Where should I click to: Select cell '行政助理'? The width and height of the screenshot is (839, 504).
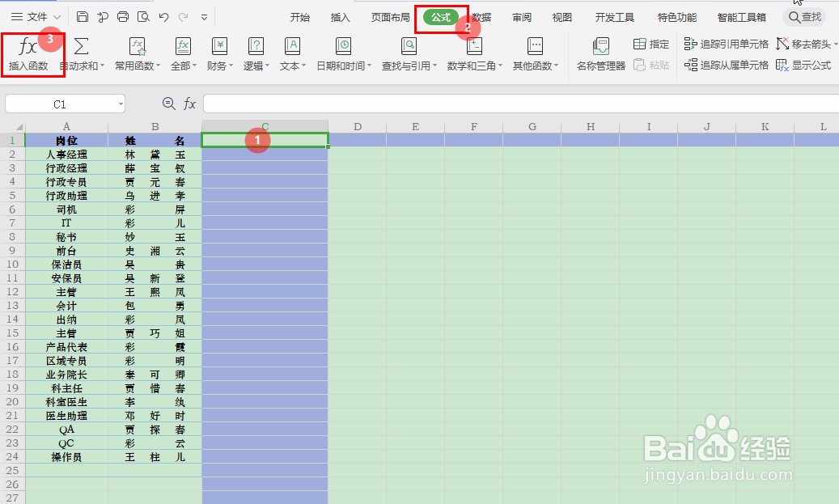tap(66, 196)
